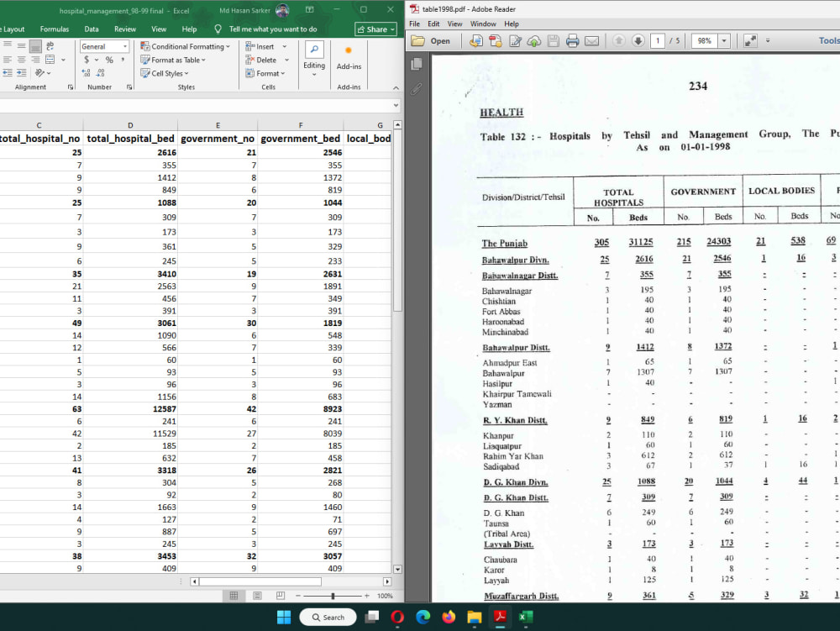Open Conditional Formatting dropdown

[x=185, y=46]
